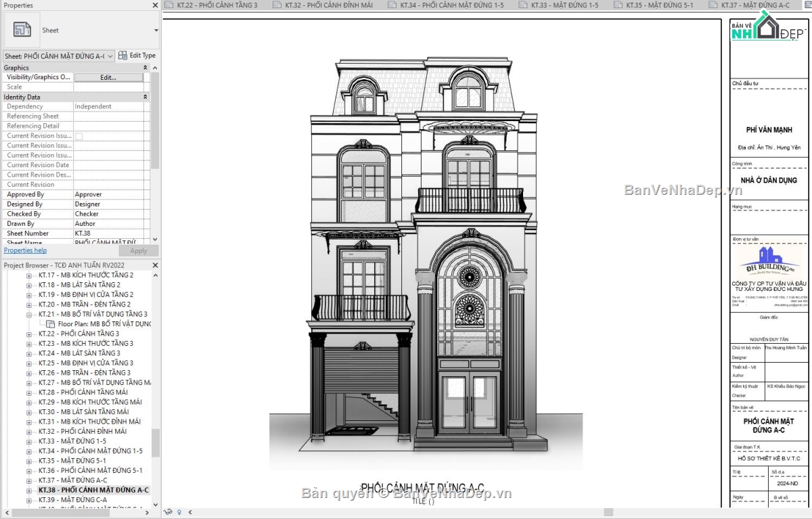Click the sheet icon next to KT.39 - MẶT ĐỨNG C-A

pos(28,499)
